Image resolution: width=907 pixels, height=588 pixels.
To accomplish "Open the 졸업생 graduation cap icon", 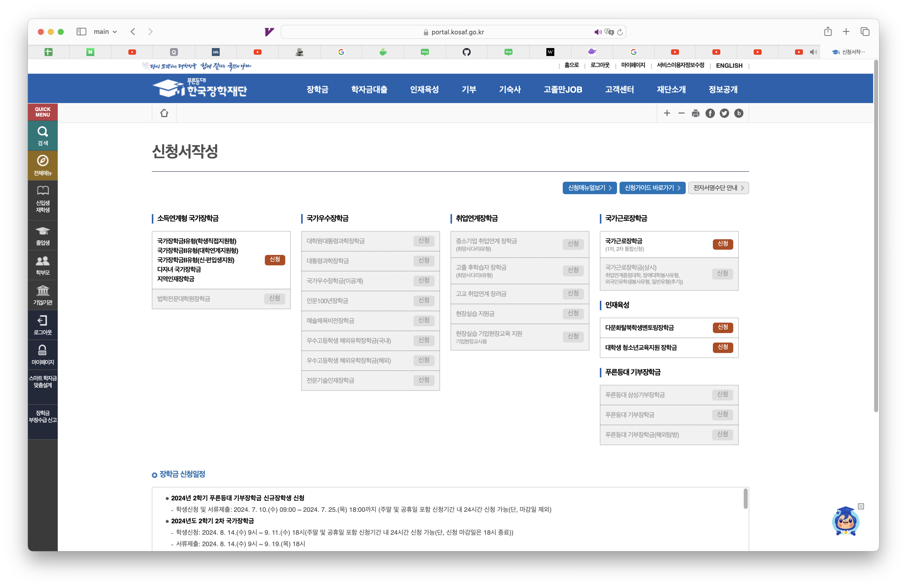I will click(x=43, y=235).
